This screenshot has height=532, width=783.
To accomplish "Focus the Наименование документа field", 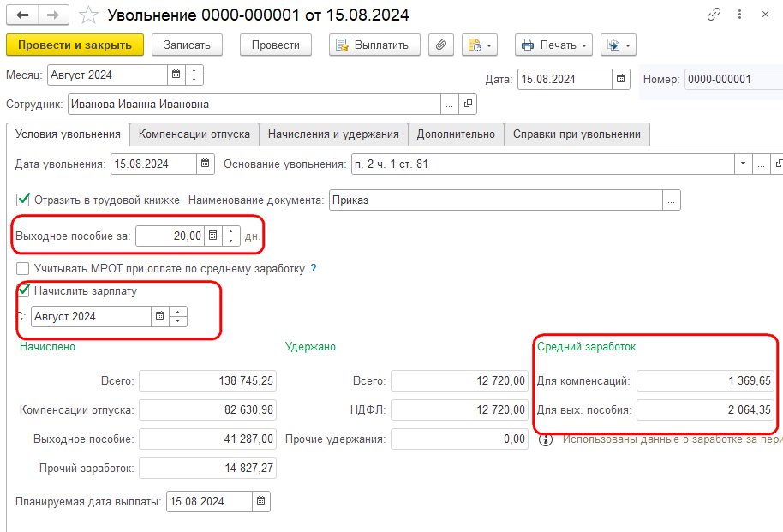I will pyautogui.click(x=496, y=200).
